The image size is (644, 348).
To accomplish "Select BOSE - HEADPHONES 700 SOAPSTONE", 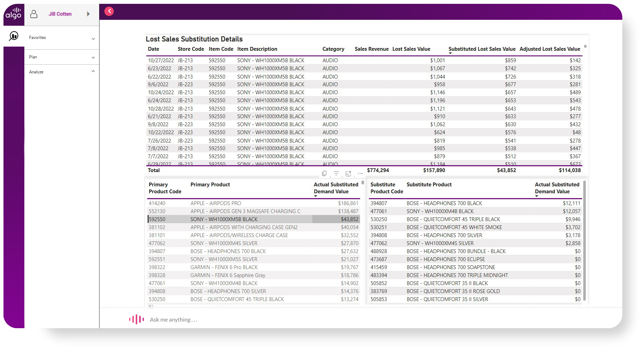I will pyautogui.click(x=451, y=267).
